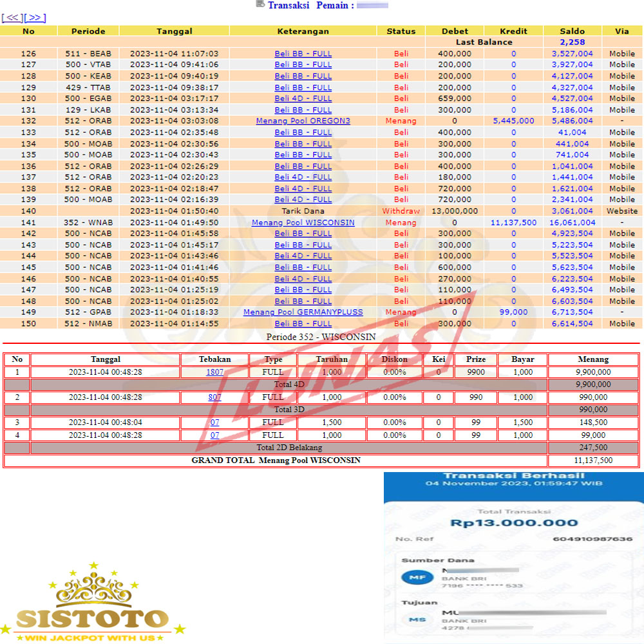The height and width of the screenshot is (644, 644).
Task: Open Beli 4D - FULL link in row 130
Action: [303, 99]
